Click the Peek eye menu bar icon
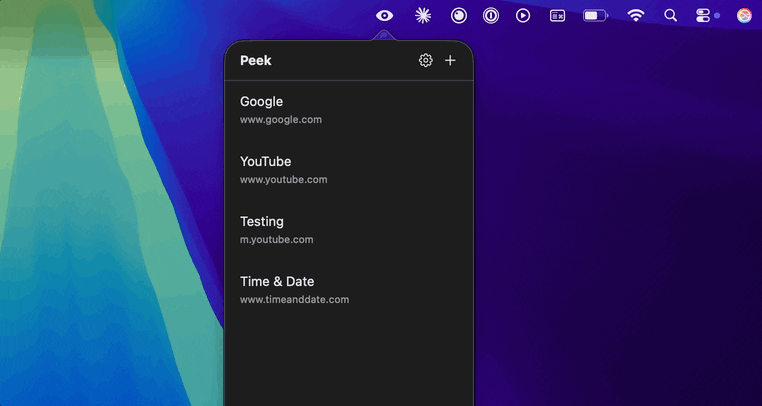The width and height of the screenshot is (762, 406). pyautogui.click(x=384, y=16)
